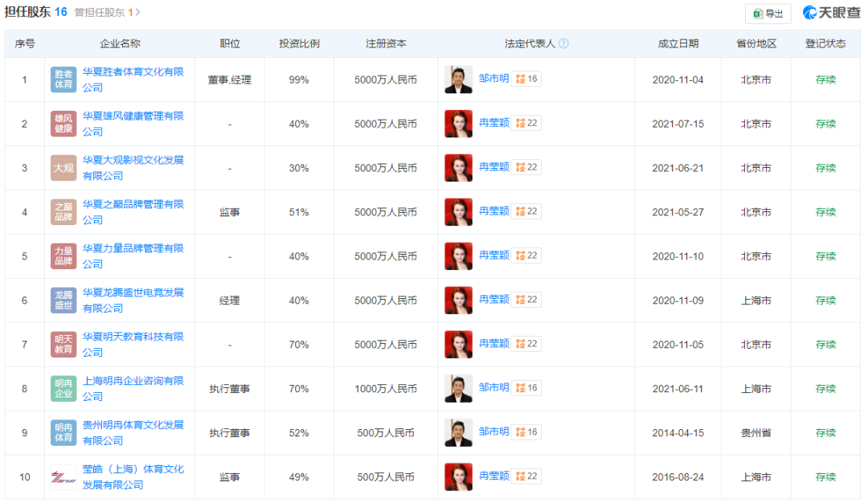Viewport: 868px width, 503px height.
Task: Click the 22 badge in 华夏力量 row
Action: coord(526,256)
